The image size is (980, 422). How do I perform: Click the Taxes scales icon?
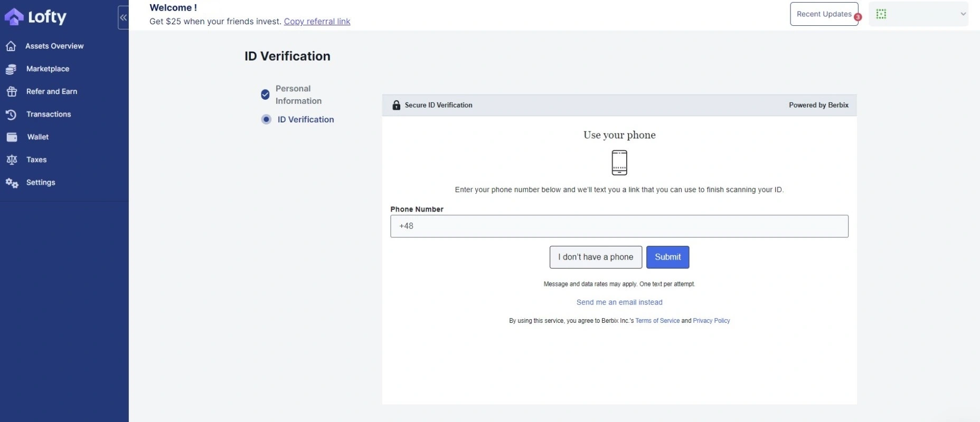[12, 160]
